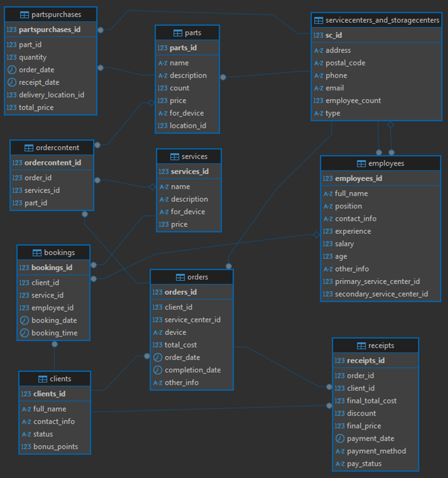Select the discount column in receipts
This screenshot has height=478, width=448.
pos(375,414)
